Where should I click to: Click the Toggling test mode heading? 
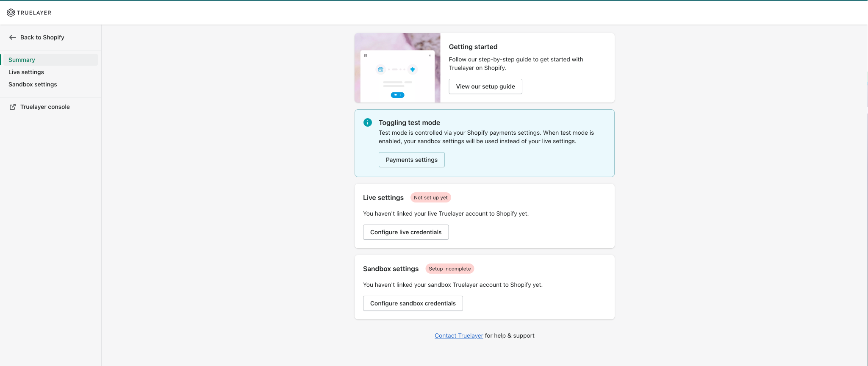409,122
